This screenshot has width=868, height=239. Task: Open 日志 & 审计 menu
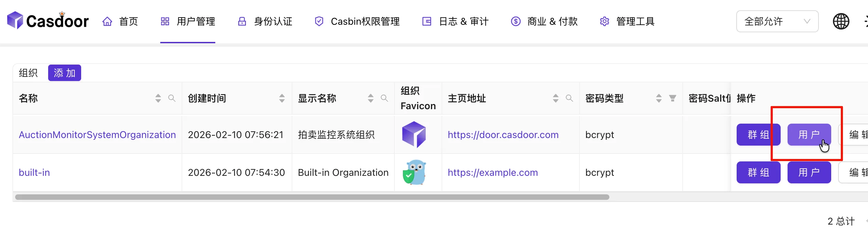tap(455, 22)
